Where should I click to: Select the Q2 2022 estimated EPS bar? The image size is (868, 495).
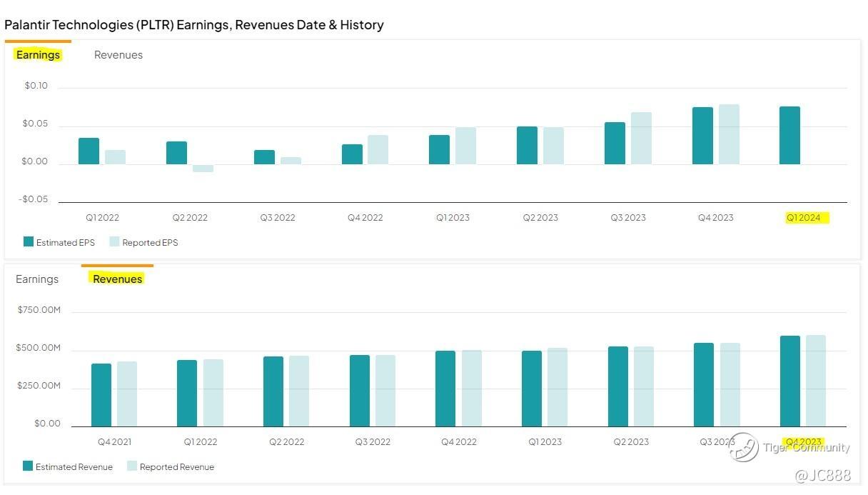[x=176, y=153]
